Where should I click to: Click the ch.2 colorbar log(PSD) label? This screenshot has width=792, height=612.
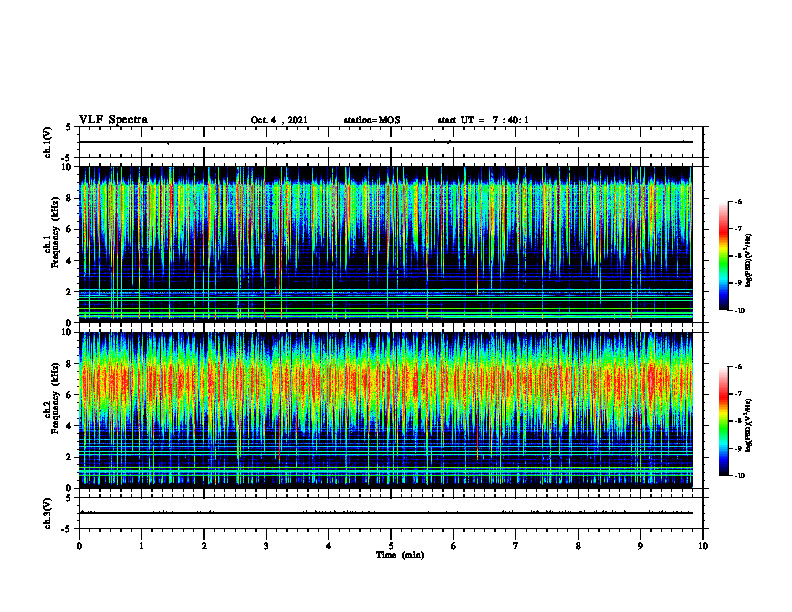(749, 426)
